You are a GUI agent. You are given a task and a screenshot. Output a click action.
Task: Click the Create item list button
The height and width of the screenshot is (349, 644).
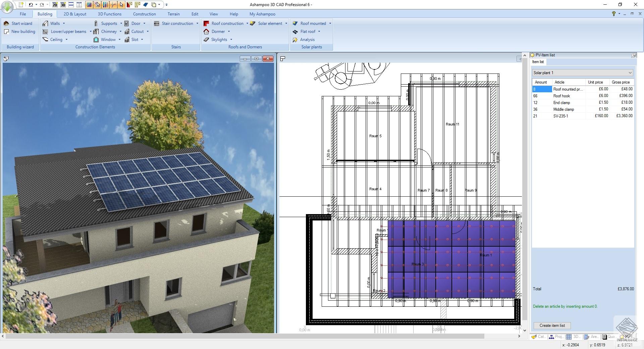coord(551,325)
